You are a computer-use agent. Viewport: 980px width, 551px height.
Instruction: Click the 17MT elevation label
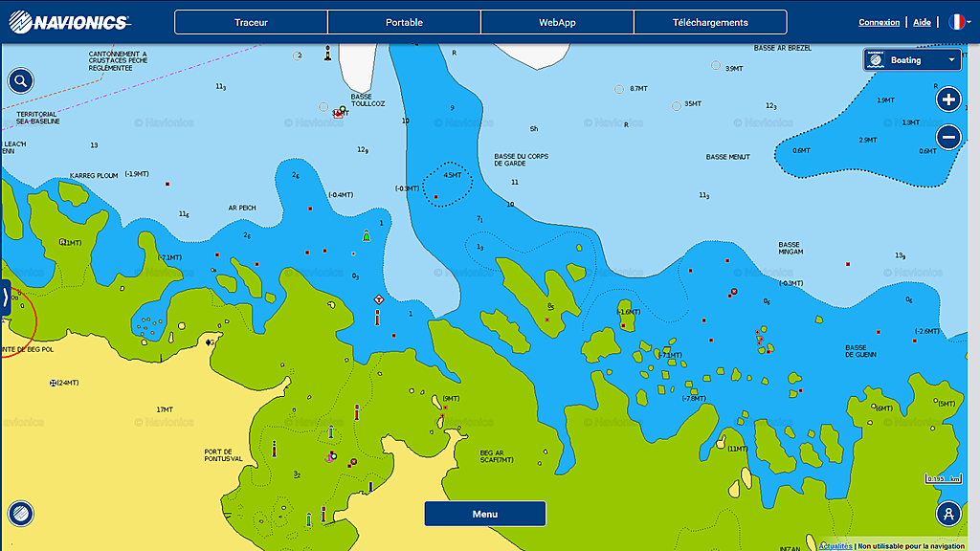pyautogui.click(x=165, y=409)
